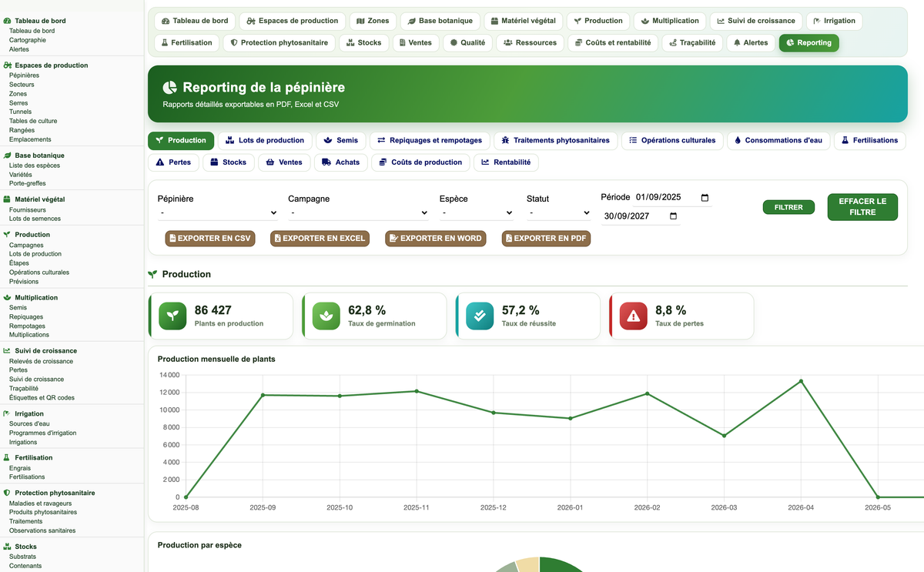This screenshot has width=924, height=572.
Task: Open Étiquettes et QR codes in sidebar
Action: tap(42, 398)
